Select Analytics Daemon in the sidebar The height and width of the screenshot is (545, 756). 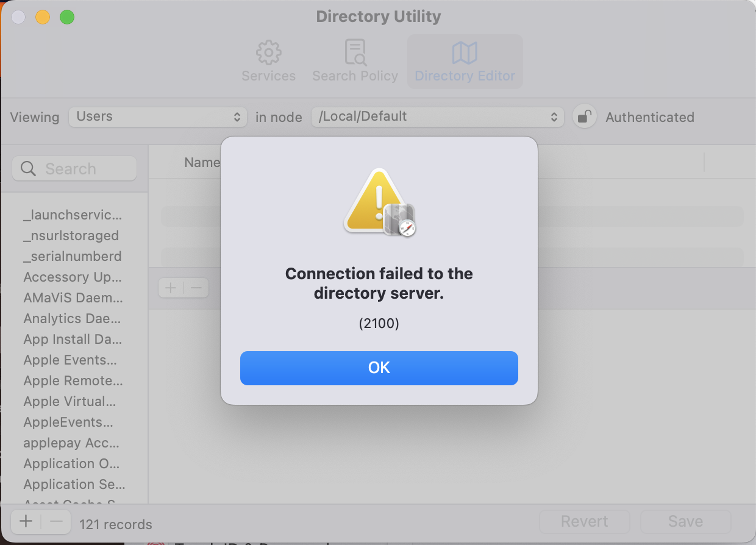71,318
